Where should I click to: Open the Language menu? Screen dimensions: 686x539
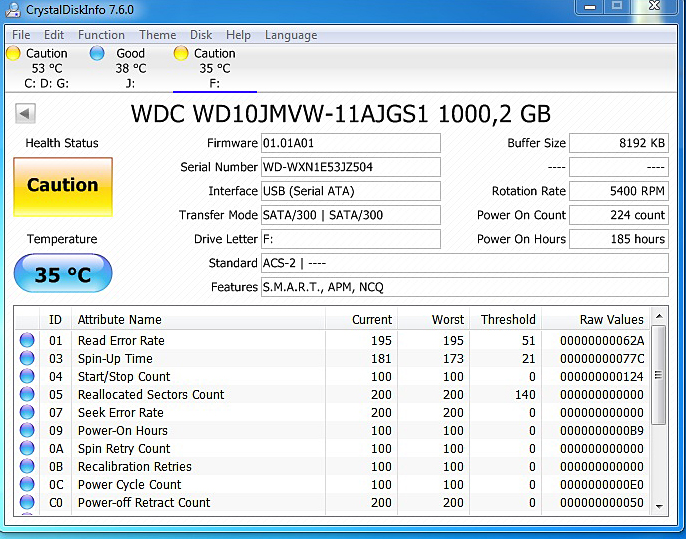(291, 35)
